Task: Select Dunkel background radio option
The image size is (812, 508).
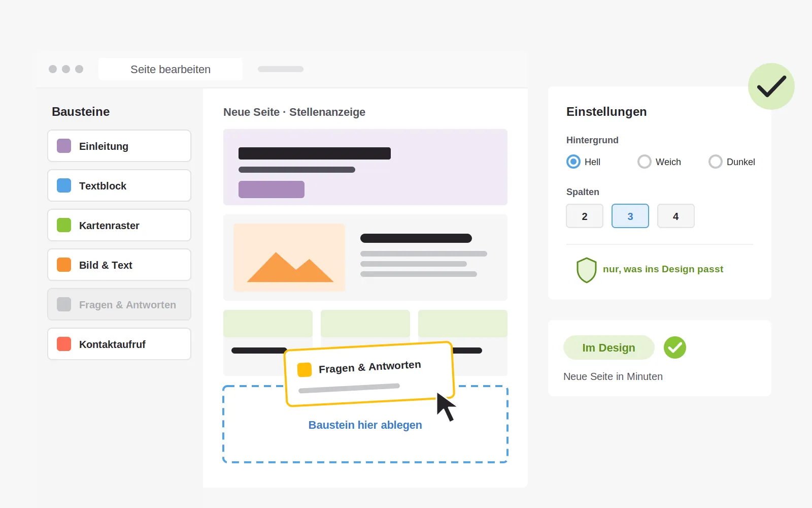Action: pyautogui.click(x=716, y=162)
